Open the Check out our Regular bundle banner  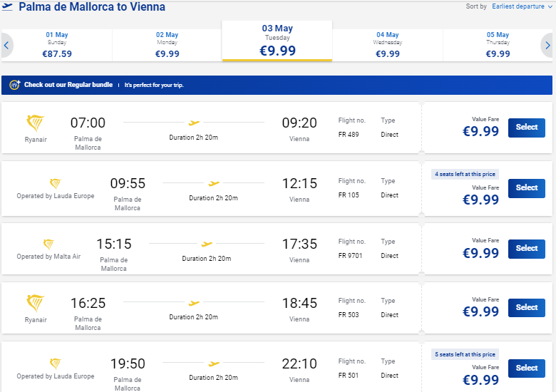pos(277,85)
